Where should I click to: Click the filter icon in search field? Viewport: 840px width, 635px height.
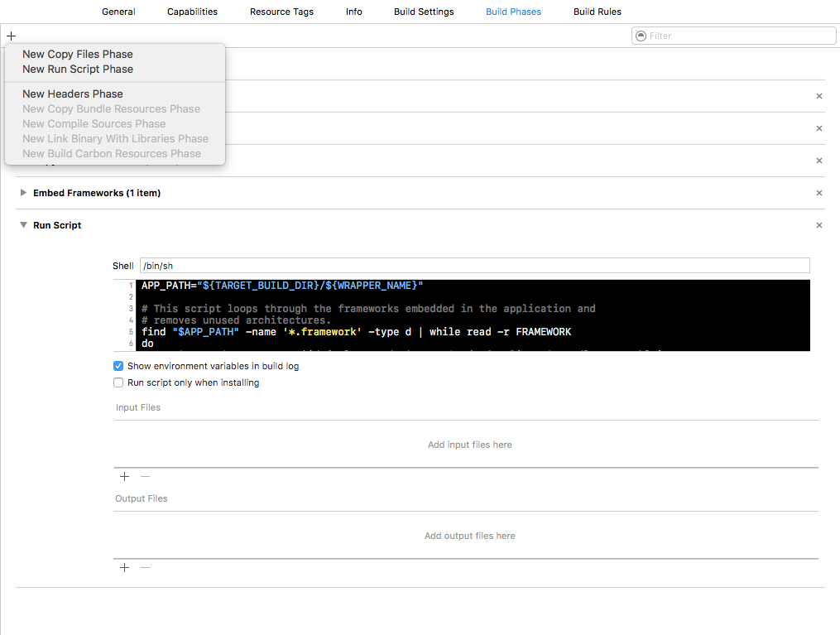[x=641, y=36]
